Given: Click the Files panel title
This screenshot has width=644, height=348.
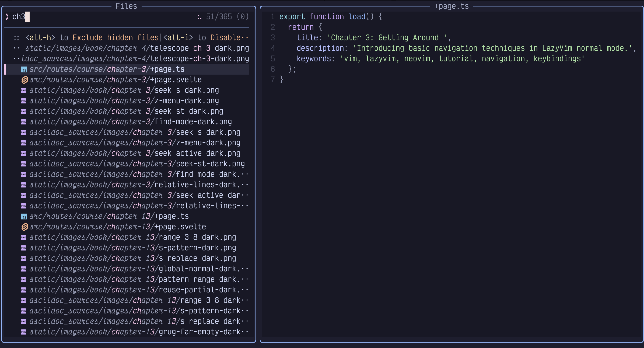Looking at the screenshot, I should [x=126, y=6].
